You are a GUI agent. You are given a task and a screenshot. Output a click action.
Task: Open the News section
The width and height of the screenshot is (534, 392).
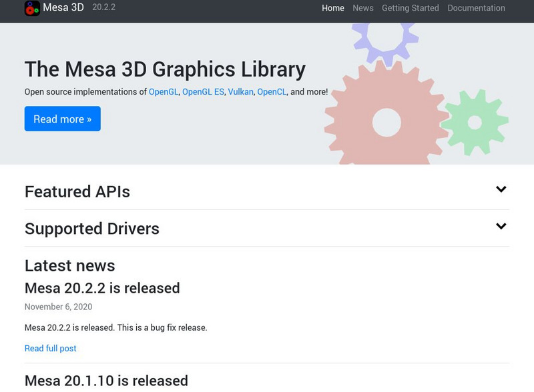(x=362, y=8)
